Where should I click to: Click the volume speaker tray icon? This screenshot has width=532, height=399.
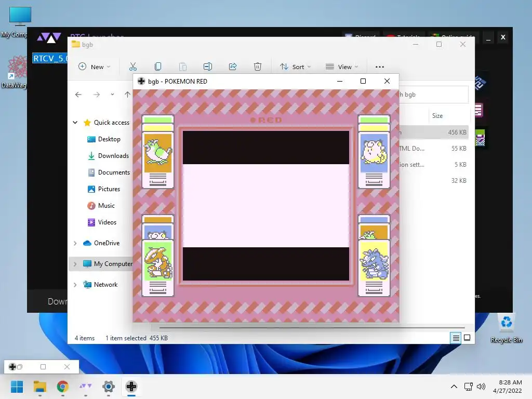tap(481, 387)
